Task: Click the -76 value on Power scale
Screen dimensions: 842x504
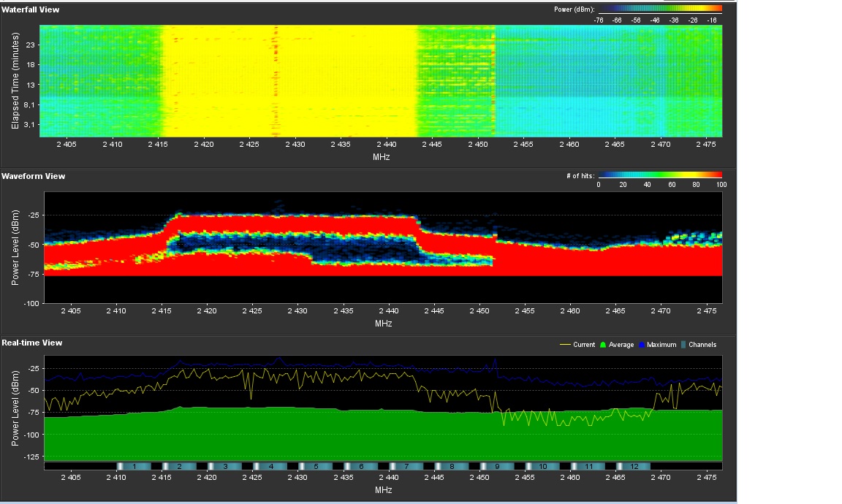Action: (x=599, y=20)
